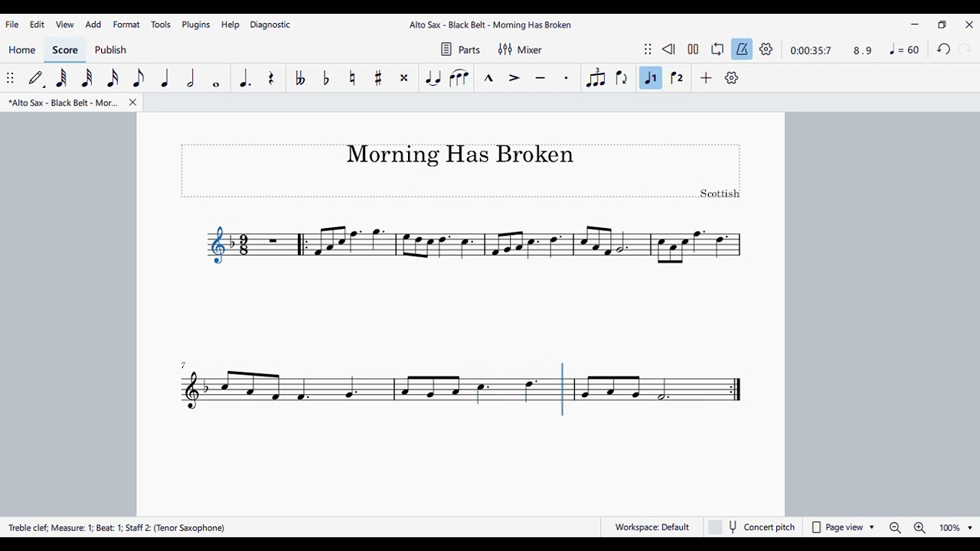The width and height of the screenshot is (980, 551).
Task: Grab the note toolbar drag handle
Action: click(x=10, y=78)
